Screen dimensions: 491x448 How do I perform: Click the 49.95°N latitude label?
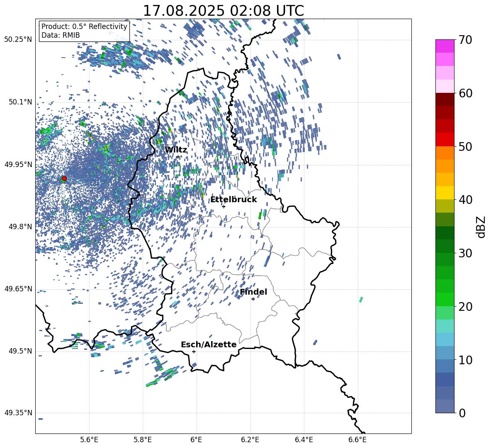[x=18, y=165]
